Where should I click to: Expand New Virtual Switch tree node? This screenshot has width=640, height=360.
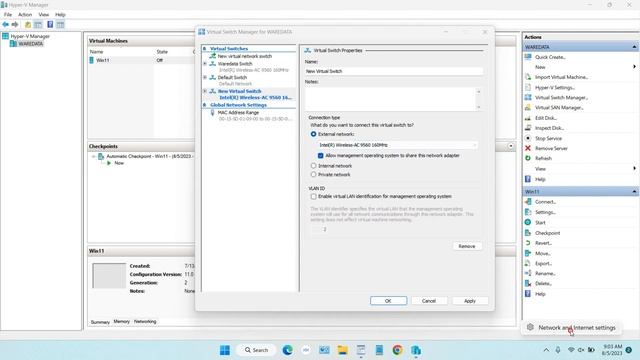[x=205, y=91]
